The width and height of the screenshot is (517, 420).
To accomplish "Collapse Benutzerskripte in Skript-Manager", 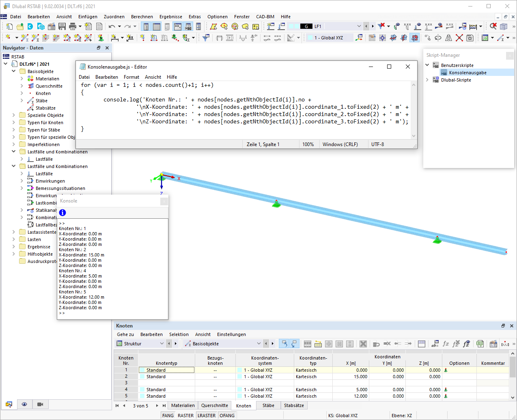I will tap(427, 65).
